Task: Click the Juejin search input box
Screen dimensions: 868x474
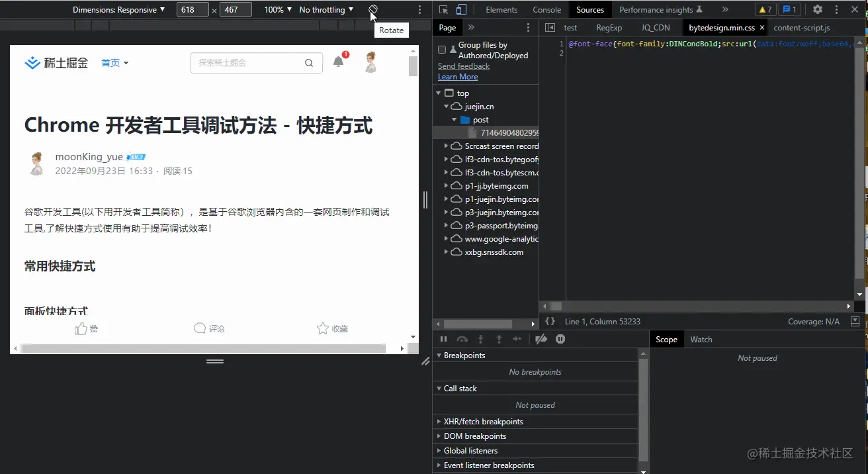Action: coord(257,63)
